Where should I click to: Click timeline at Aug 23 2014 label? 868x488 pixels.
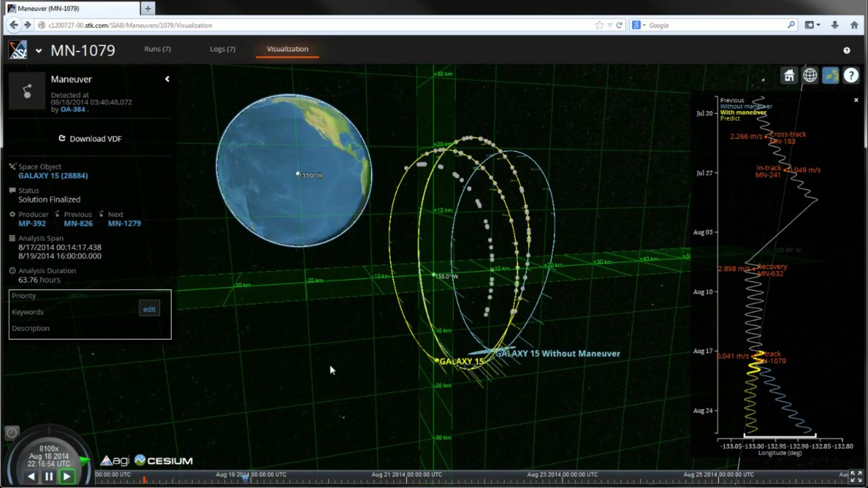coord(562,475)
